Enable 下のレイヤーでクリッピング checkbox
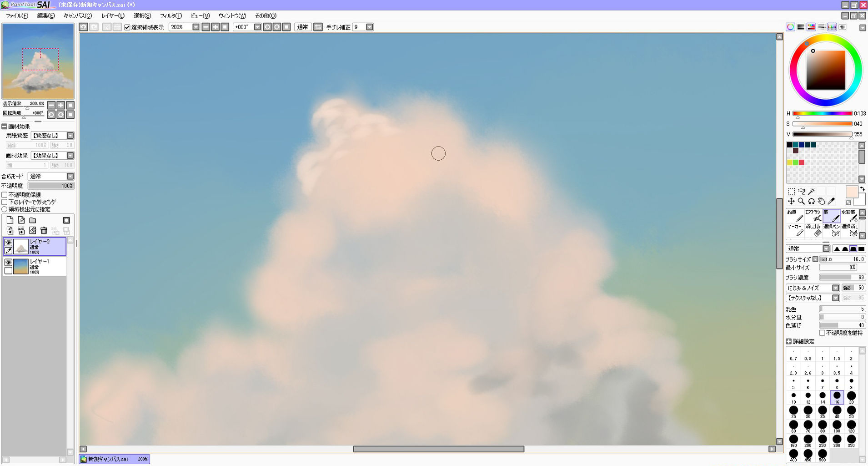Screen dimensions: 868x466 click(5, 202)
